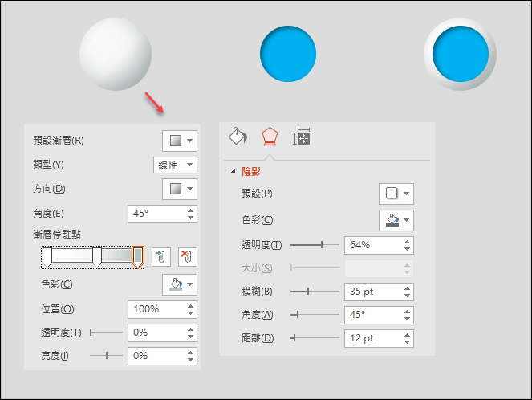
Task: Select the first white gradient stop
Action: tap(47, 257)
